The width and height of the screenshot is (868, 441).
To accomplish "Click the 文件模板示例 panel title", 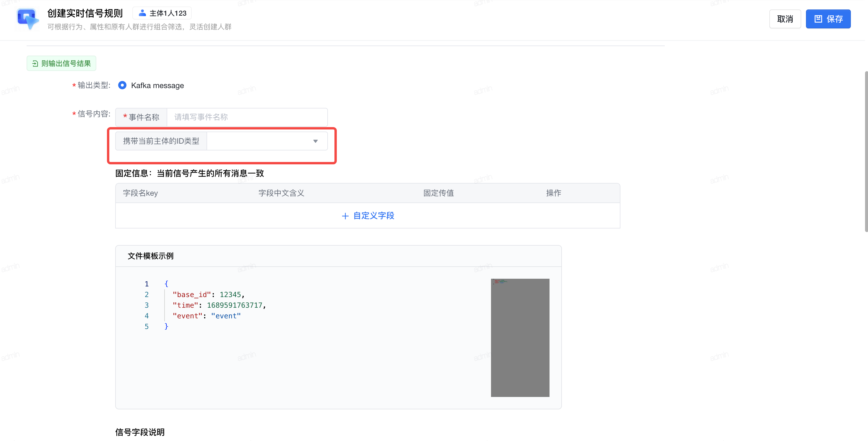I will pyautogui.click(x=150, y=256).
